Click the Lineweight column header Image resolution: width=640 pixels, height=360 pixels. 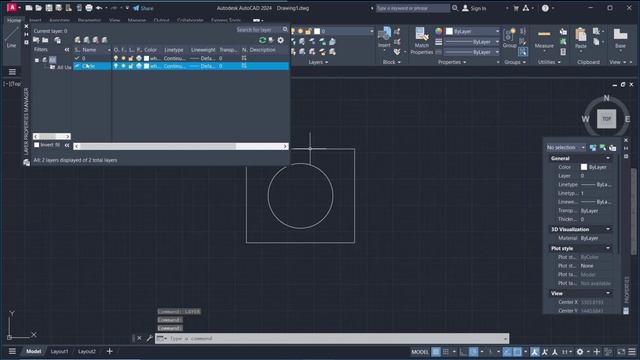[203, 50]
